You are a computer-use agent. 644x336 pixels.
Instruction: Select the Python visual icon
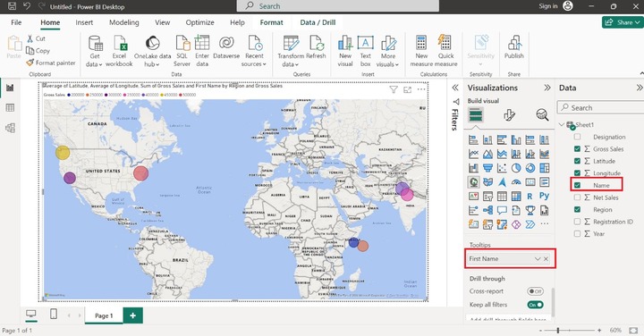(544, 196)
